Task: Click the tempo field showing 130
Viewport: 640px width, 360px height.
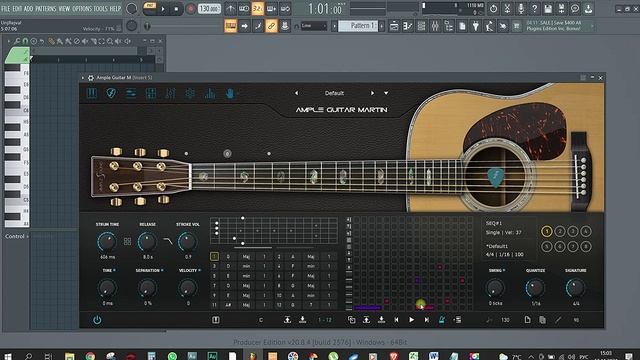Action: tap(209, 9)
